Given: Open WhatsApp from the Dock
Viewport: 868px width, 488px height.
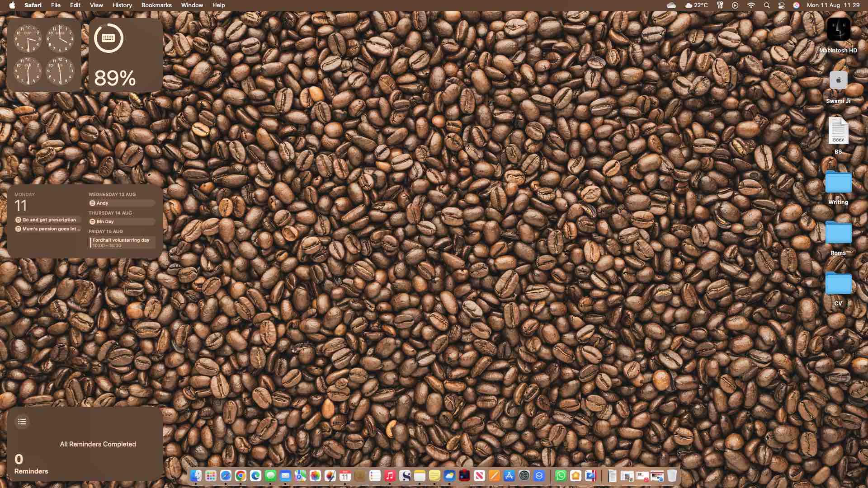Looking at the screenshot, I should [x=561, y=476].
